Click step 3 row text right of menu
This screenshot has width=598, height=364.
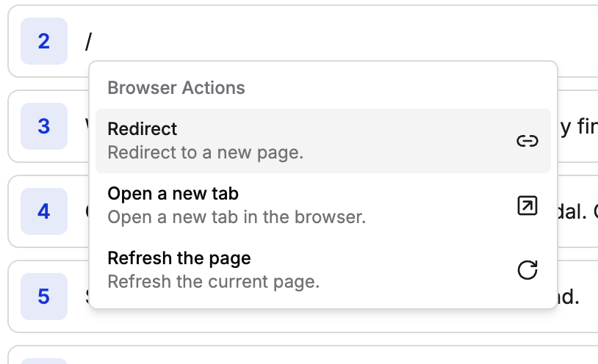coord(578,127)
